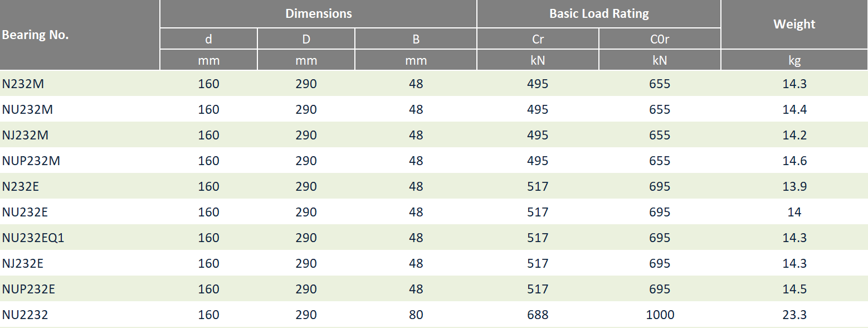868x328 pixels.
Task: Click the 23.3 kg weight cell
Action: (794, 315)
